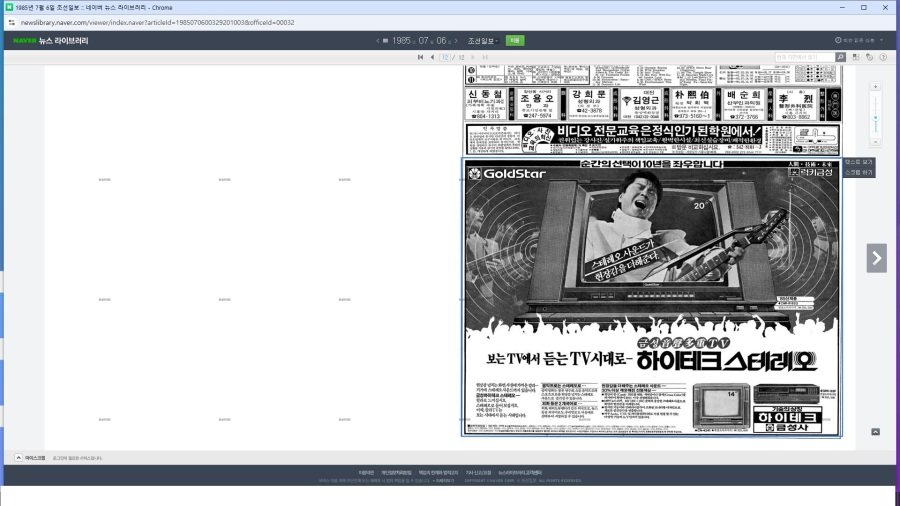
Task: Click the 배순희 clinic ad box
Action: [743, 104]
